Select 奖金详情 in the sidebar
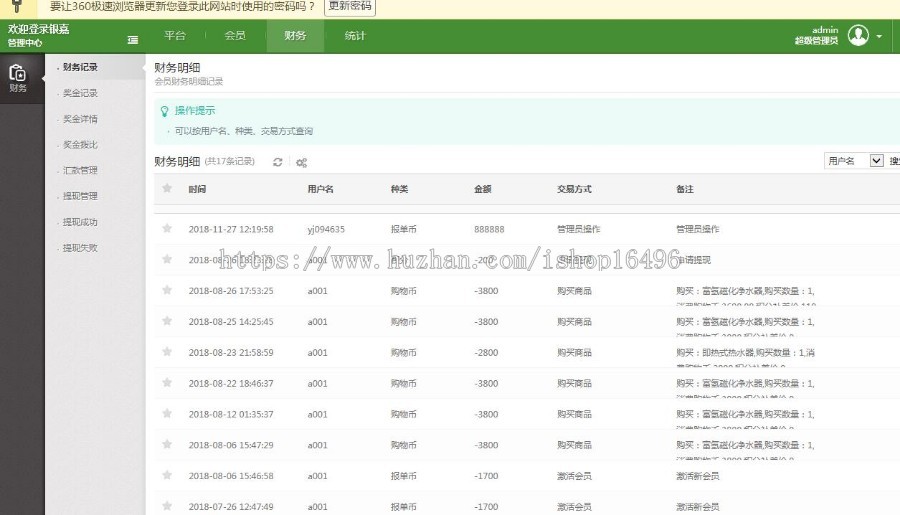The height and width of the screenshot is (515, 900). click(x=80, y=119)
